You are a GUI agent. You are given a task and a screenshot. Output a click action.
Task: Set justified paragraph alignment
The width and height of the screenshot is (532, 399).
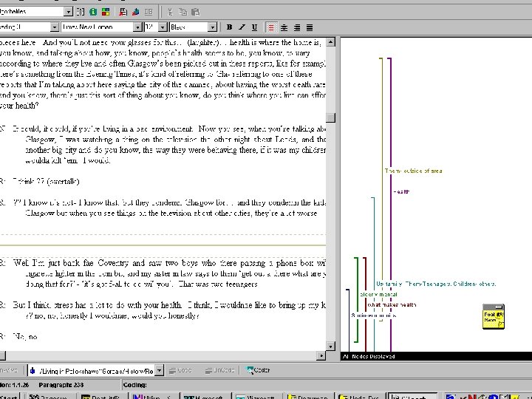pos(310,27)
